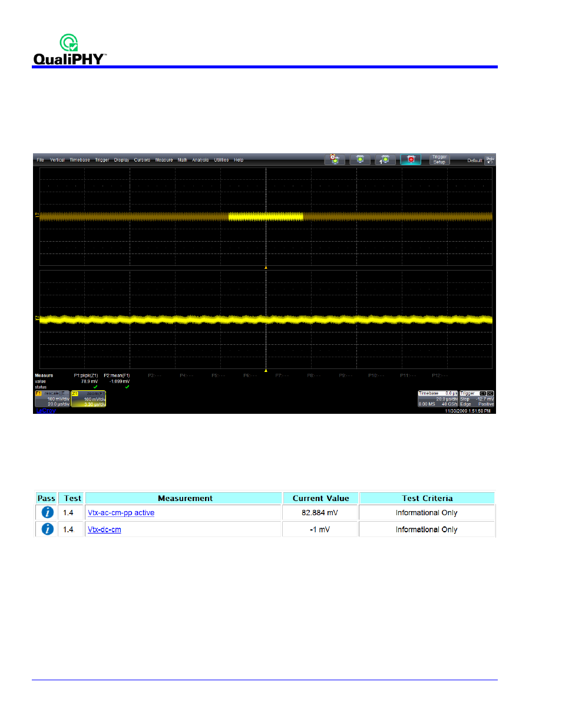Select the empty P3 measurement slot
Screen dimensions: 562x728
pos(154,375)
